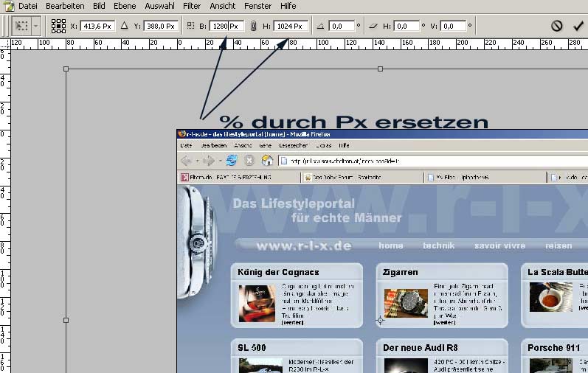The height and width of the screenshot is (373, 588).
Task: Open the Hilfe menu
Action: point(288,6)
